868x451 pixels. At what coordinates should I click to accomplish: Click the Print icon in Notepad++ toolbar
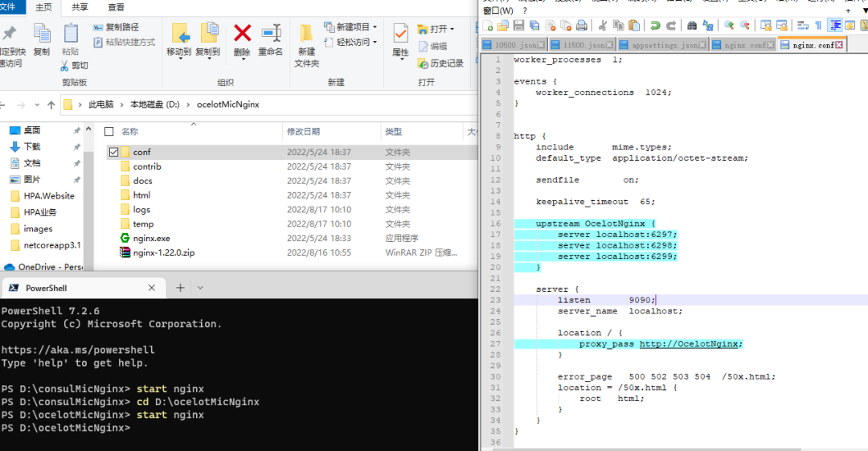[x=581, y=26]
